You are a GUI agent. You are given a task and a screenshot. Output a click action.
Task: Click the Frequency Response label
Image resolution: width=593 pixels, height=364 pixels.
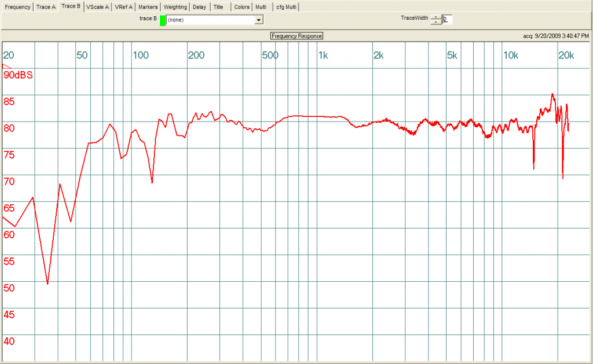pos(296,35)
